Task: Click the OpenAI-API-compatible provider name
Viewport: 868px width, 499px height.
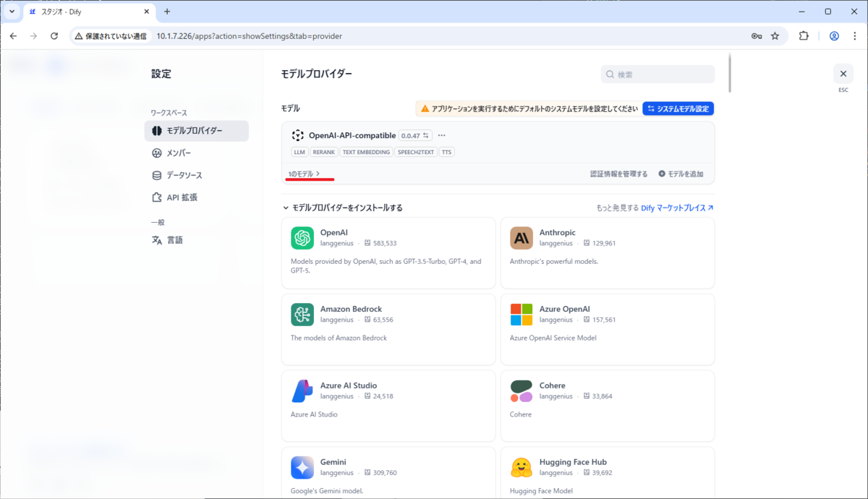Action: [352, 135]
